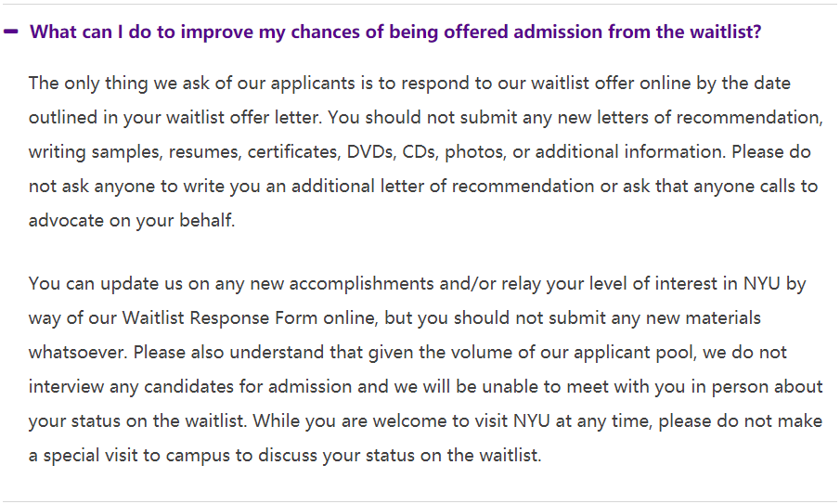Viewport: 840px width, 504px height.
Task: Click the question heading about improving waitlist chances
Action: (394, 32)
